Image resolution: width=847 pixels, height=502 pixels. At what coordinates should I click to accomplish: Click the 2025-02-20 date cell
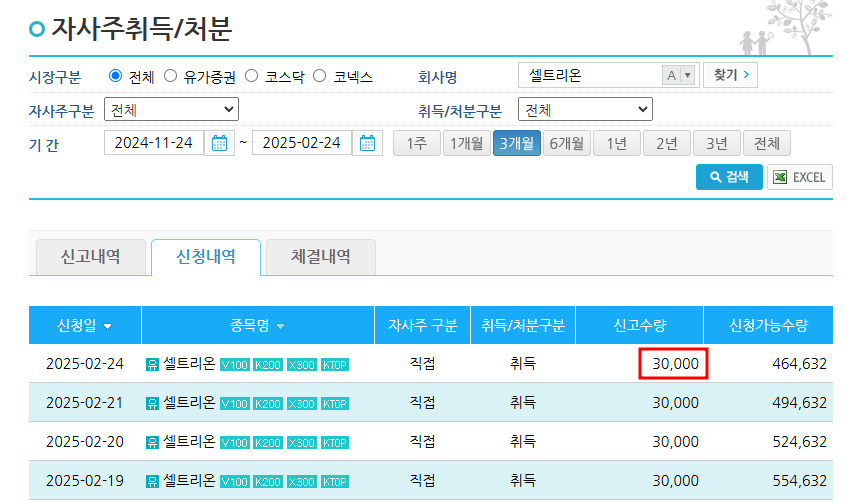pos(85,442)
